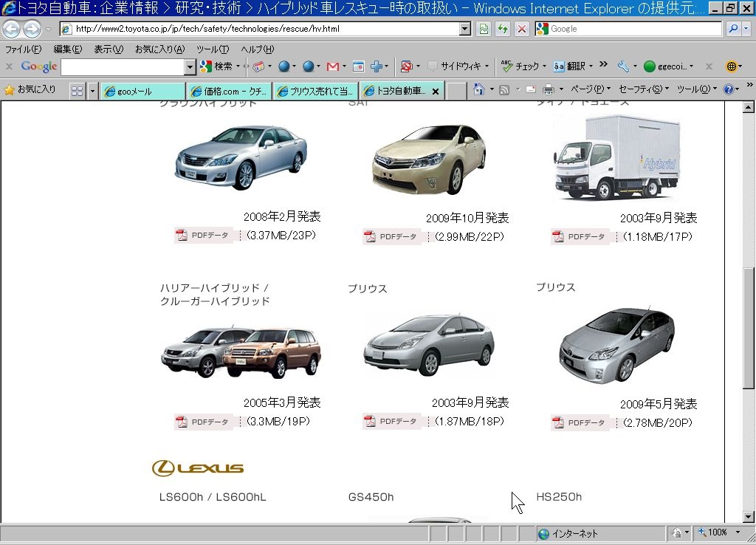Image resolution: width=756 pixels, height=545 pixels.
Task: Start search with the magnifier button
Action: pos(733,29)
